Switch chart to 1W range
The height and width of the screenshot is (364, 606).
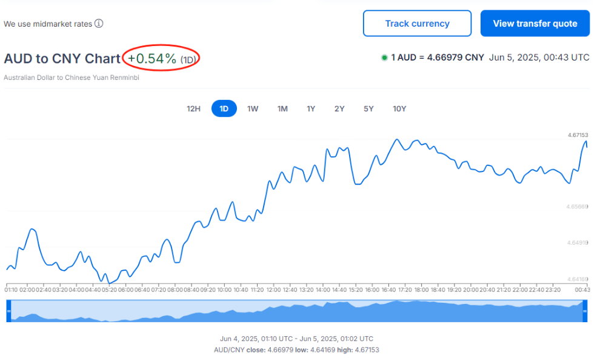point(253,108)
